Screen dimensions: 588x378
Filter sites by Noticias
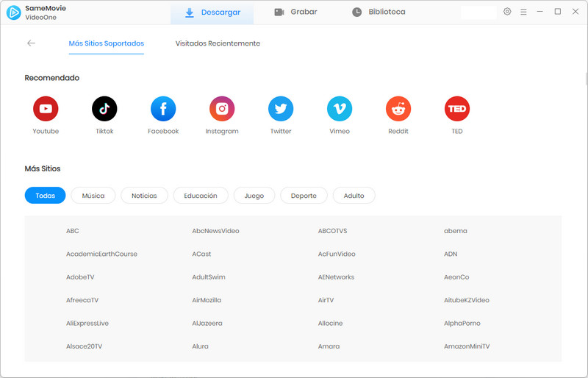click(x=144, y=196)
